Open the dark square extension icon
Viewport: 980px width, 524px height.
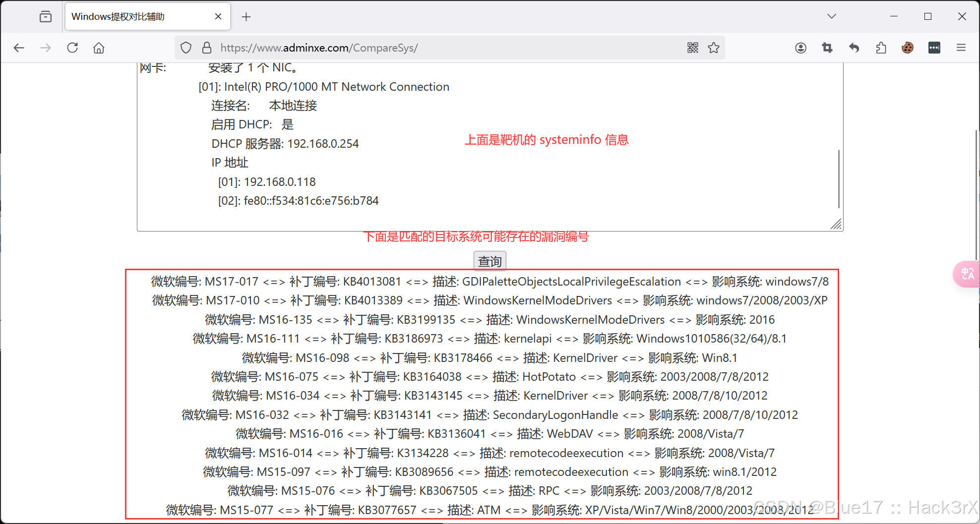click(934, 48)
